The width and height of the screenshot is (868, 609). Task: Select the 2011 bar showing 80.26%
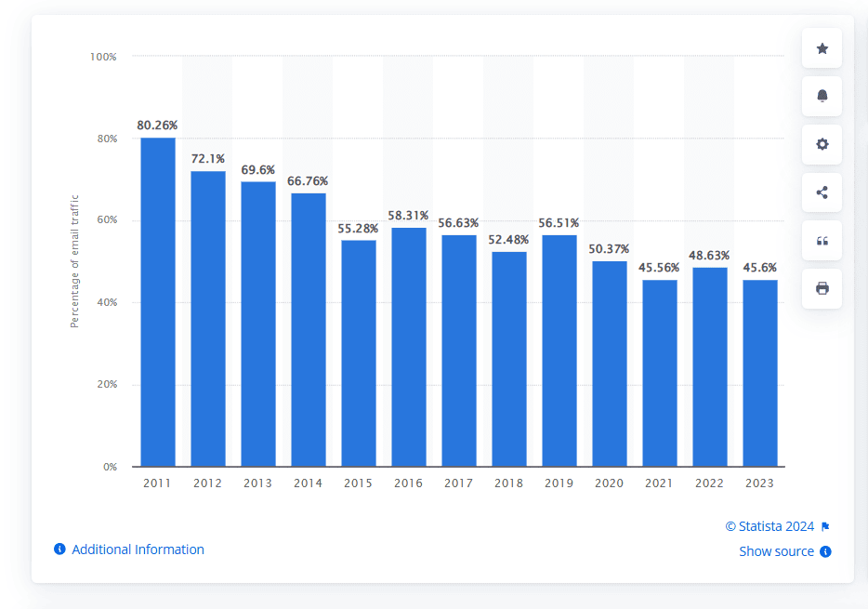(157, 302)
